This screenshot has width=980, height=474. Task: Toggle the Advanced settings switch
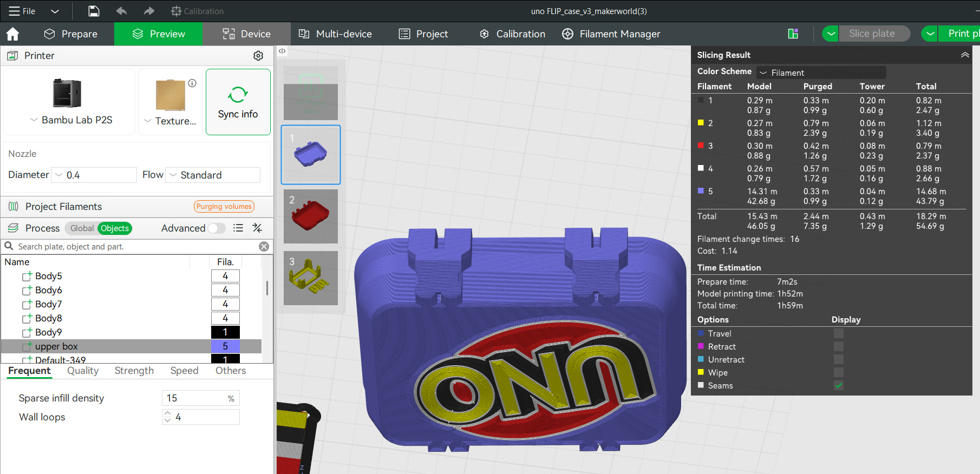217,228
